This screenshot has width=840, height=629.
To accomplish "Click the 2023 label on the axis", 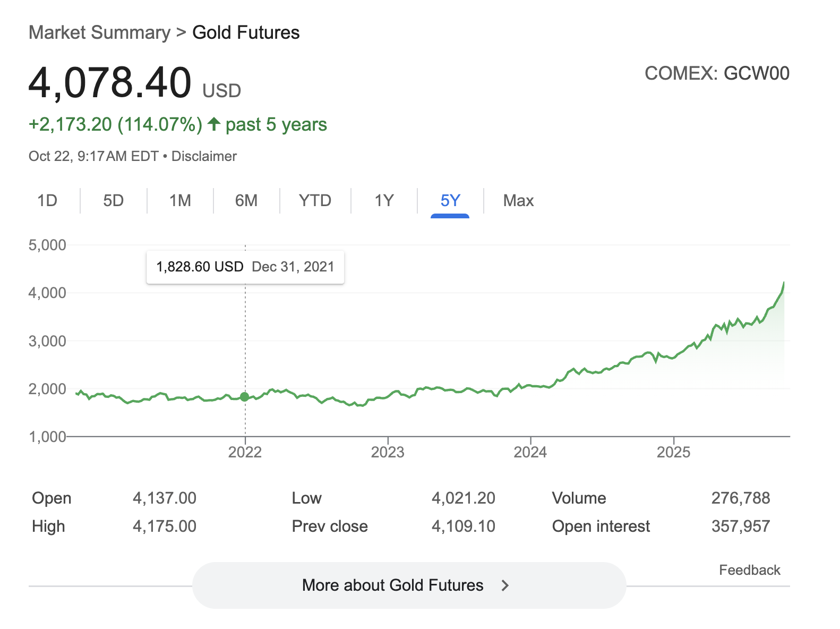I will 388,452.
